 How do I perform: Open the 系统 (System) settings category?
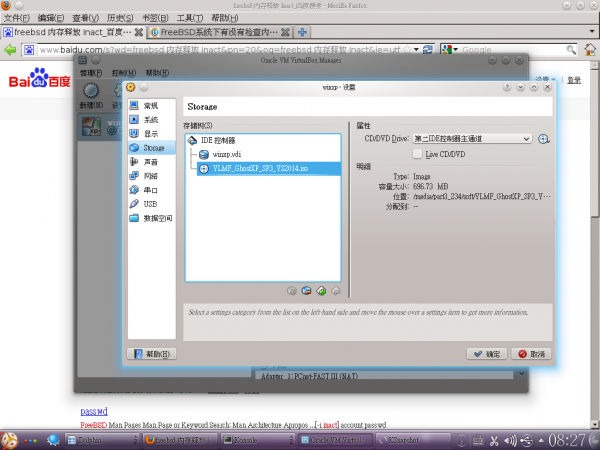pos(152,119)
